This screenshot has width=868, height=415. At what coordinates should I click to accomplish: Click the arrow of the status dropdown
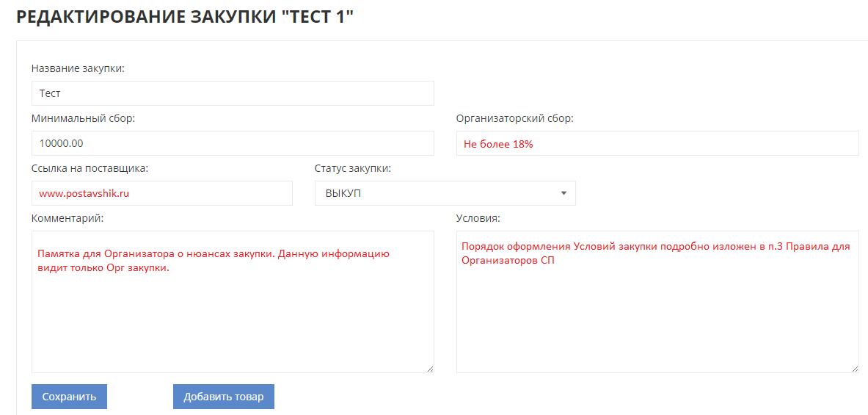564,193
